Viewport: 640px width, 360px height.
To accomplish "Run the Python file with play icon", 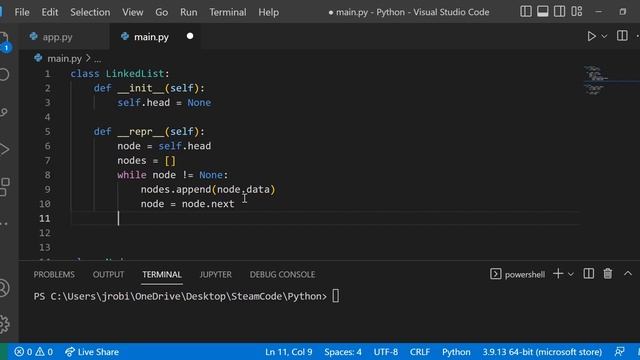I will click(x=591, y=36).
